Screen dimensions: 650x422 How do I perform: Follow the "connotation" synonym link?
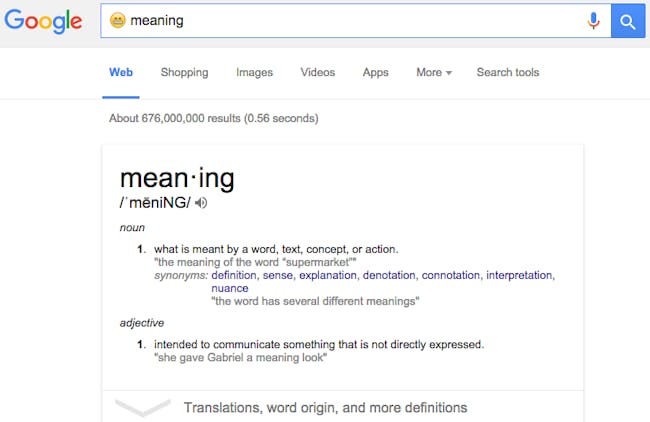click(x=451, y=275)
